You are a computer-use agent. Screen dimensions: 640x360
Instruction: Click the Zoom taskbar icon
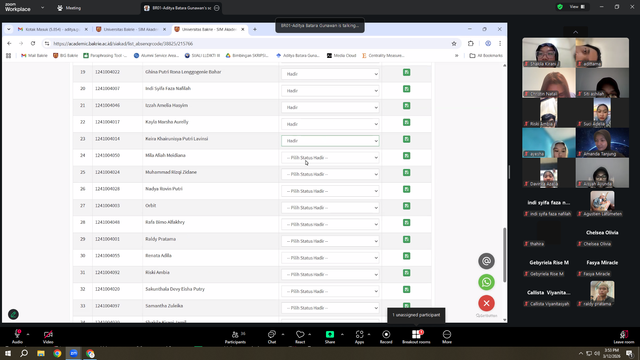click(x=74, y=353)
